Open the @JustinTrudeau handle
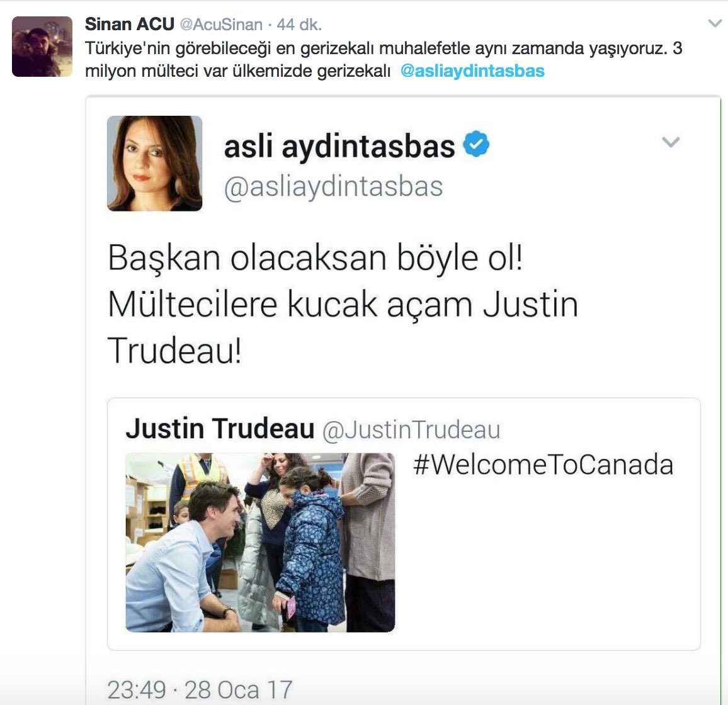This screenshot has width=728, height=705. point(411,429)
